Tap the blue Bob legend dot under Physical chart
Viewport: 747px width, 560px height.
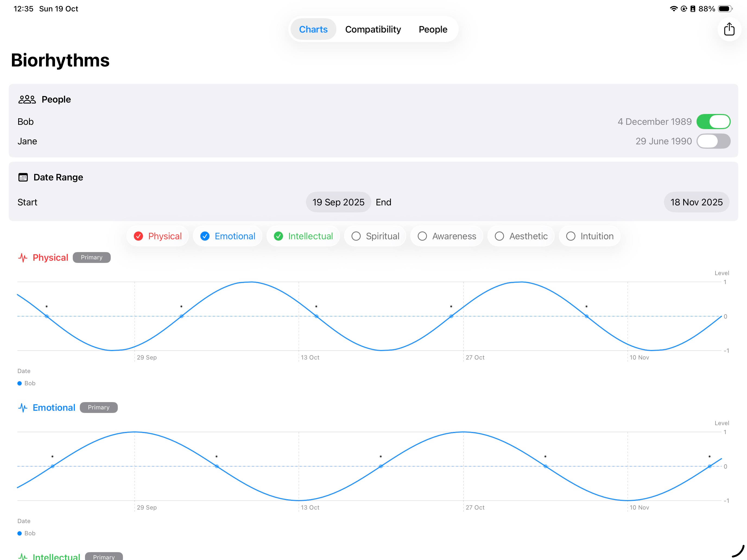coord(20,383)
